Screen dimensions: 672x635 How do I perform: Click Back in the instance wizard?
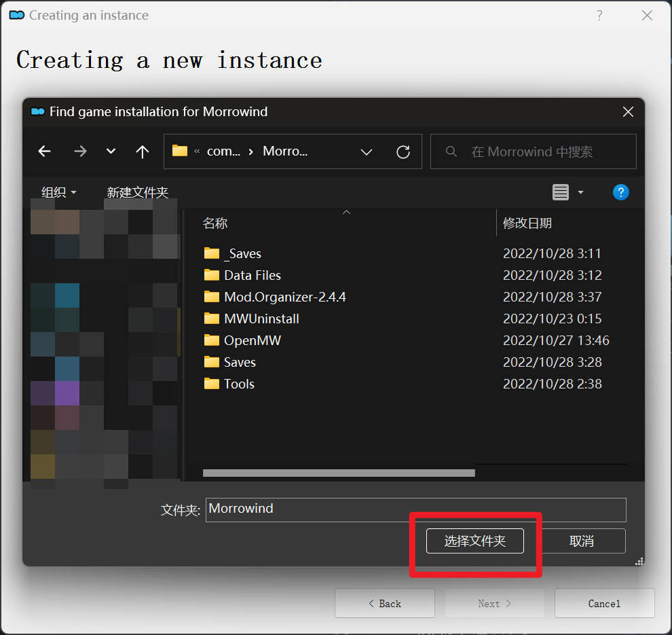(x=385, y=603)
